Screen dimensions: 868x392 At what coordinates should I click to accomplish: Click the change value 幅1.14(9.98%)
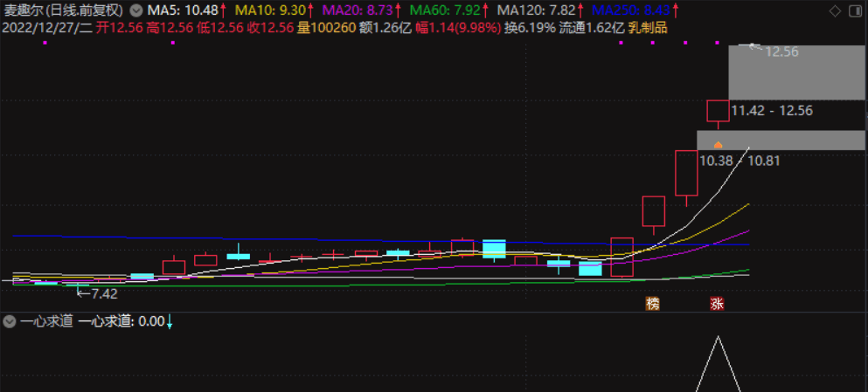[x=458, y=28]
